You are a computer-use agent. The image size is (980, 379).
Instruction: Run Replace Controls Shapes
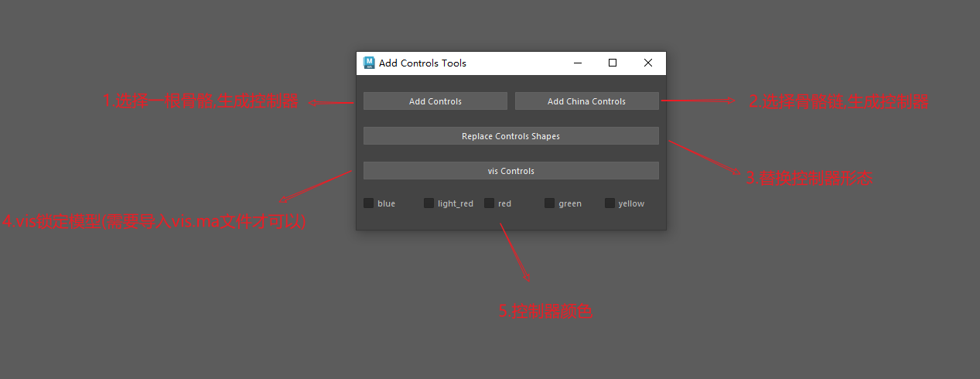click(511, 136)
